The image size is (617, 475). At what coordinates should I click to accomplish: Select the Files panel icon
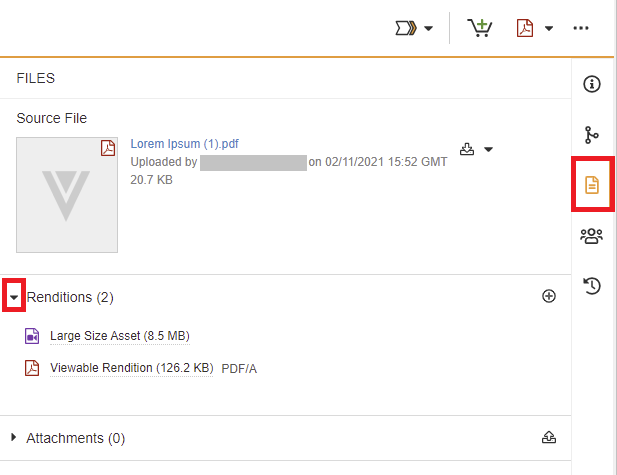pos(591,185)
